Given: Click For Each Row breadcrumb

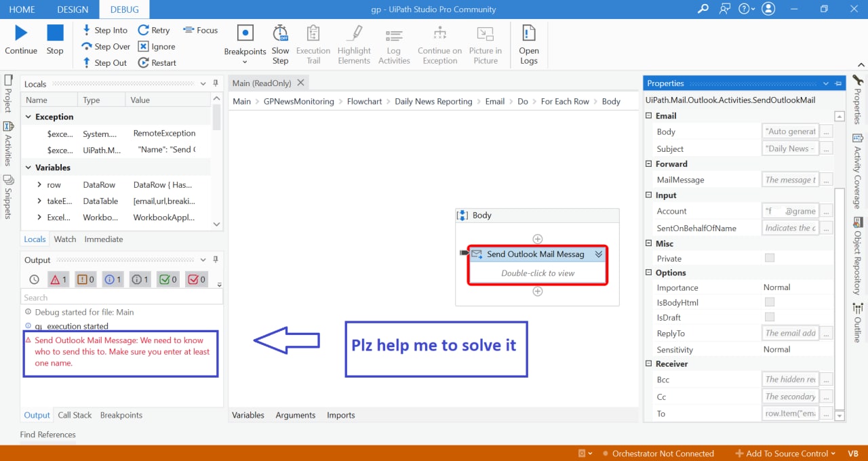Looking at the screenshot, I should [565, 101].
